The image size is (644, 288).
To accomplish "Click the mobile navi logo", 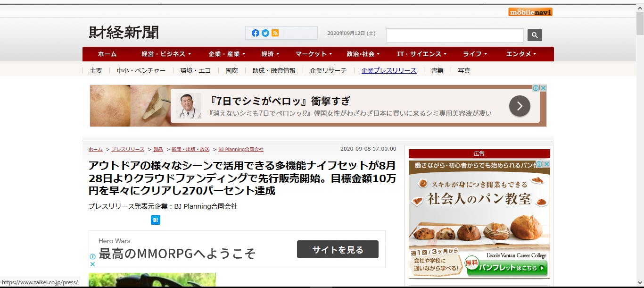I will (530, 12).
